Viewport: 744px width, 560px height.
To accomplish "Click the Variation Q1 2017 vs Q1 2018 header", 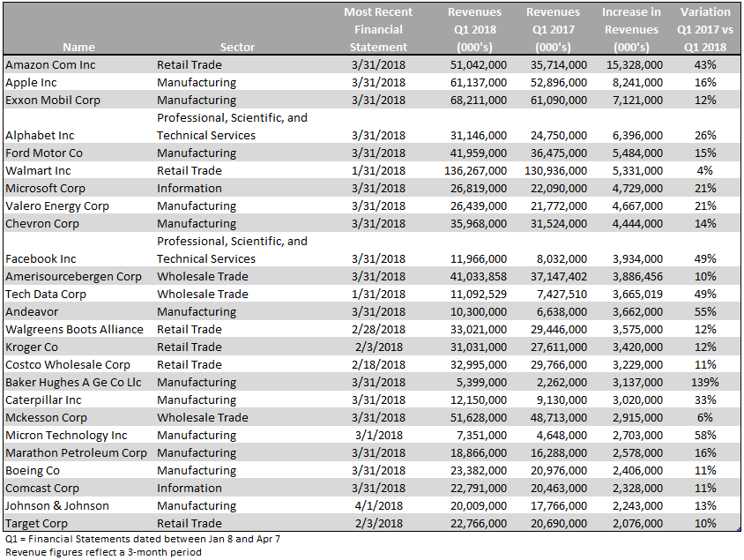I will coord(705,29).
